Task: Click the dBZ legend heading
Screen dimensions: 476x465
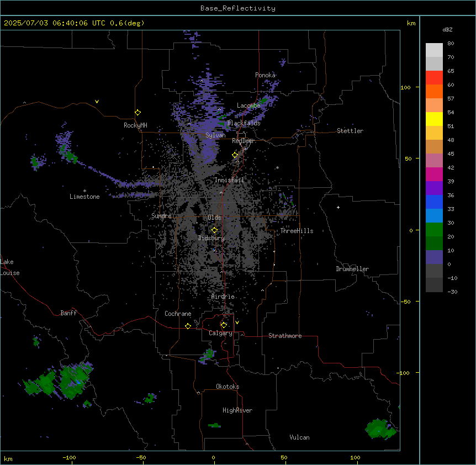Action: (447, 30)
